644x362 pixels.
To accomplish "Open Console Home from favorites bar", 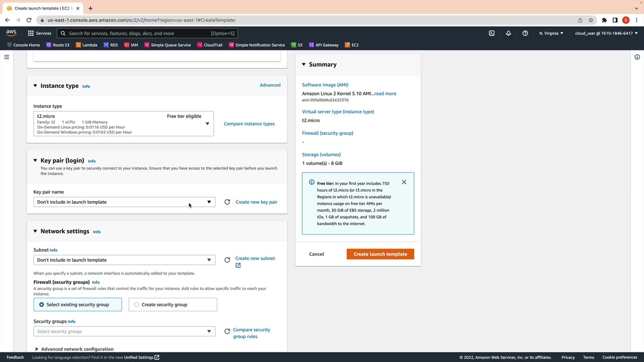I will tap(23, 45).
